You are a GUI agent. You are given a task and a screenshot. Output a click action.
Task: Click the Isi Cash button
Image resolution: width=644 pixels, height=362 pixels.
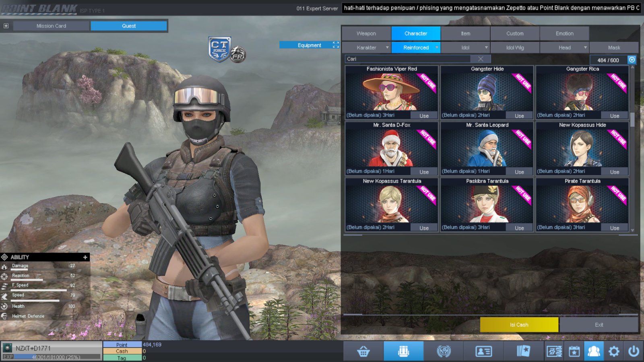(x=519, y=325)
